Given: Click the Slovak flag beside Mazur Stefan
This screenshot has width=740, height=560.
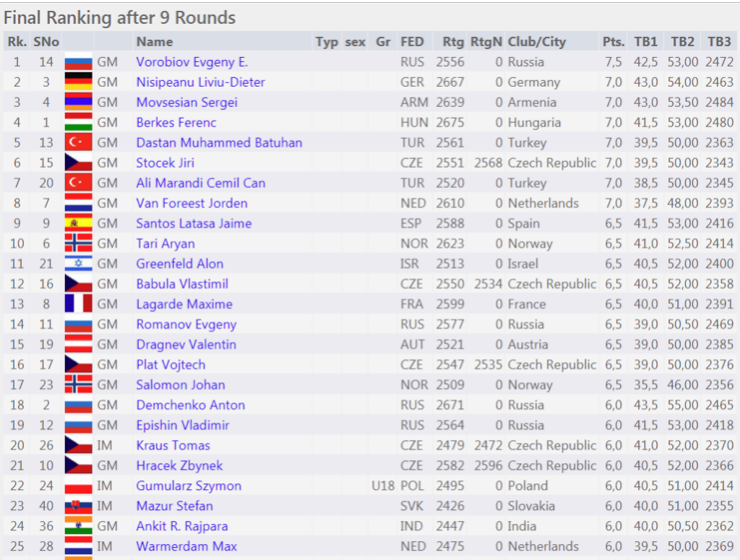Looking at the screenshot, I should click(78, 506).
